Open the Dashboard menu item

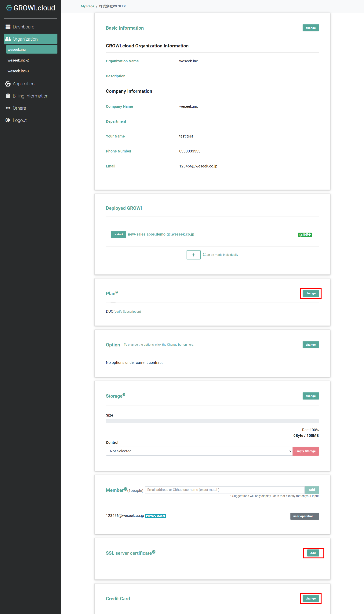pyautogui.click(x=30, y=27)
